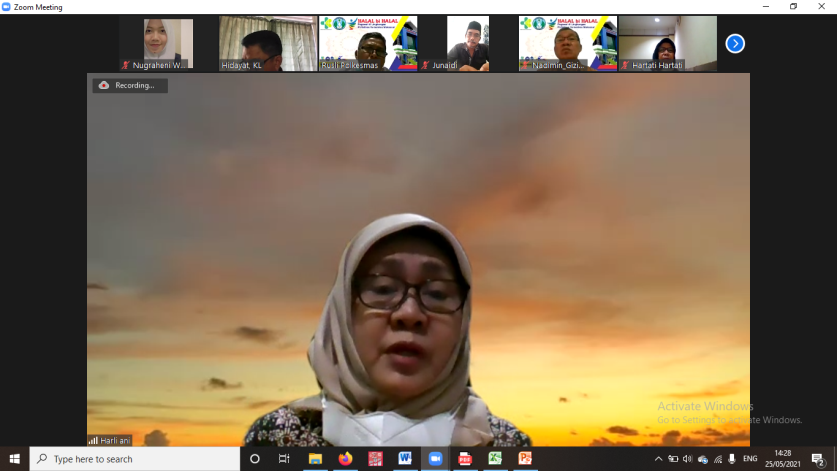
Task: Select Hartati Hartati participant thumbnail
Action: click(667, 43)
